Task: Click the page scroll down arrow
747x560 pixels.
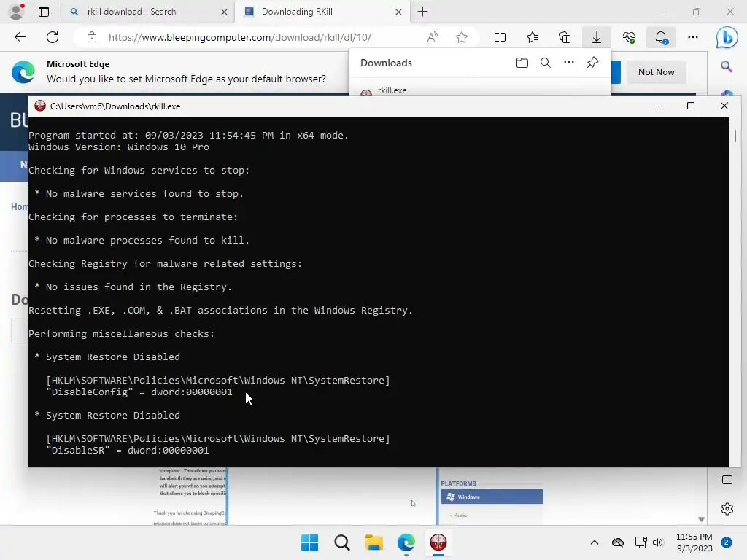Action: tap(701, 519)
